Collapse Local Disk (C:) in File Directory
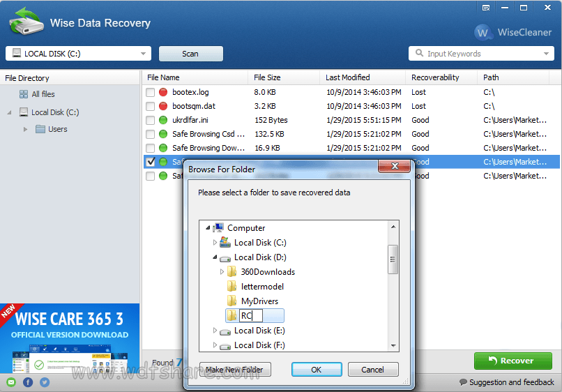The width and height of the screenshot is (562, 392). [x=9, y=112]
